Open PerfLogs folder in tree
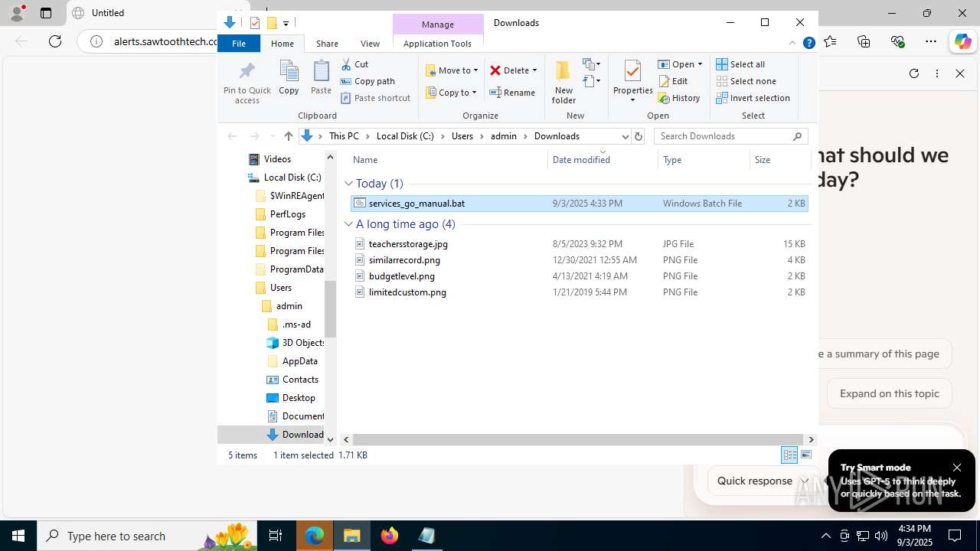980x551 pixels. pos(281,214)
